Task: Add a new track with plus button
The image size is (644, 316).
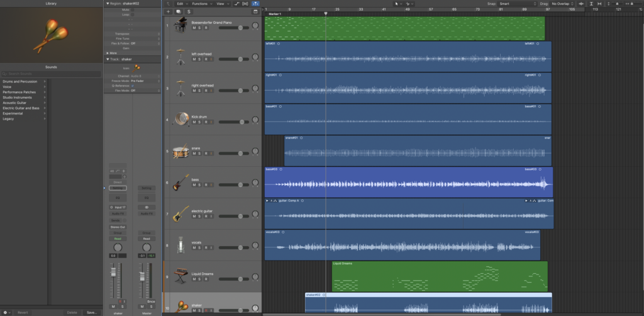Action: [x=168, y=11]
